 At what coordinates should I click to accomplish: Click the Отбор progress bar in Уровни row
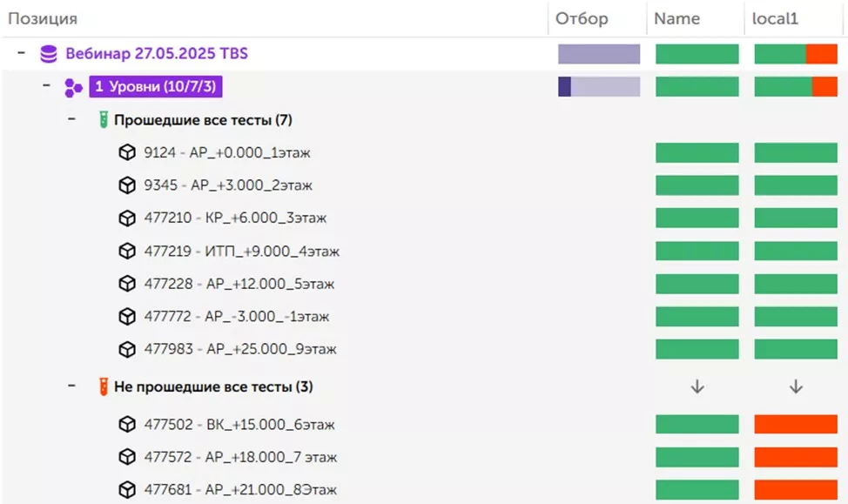coord(599,87)
